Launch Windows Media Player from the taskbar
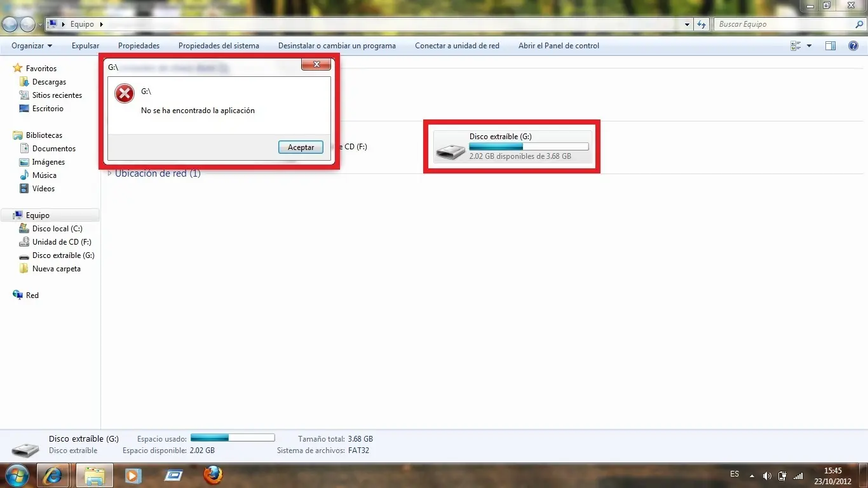The height and width of the screenshot is (488, 868). (x=133, y=475)
